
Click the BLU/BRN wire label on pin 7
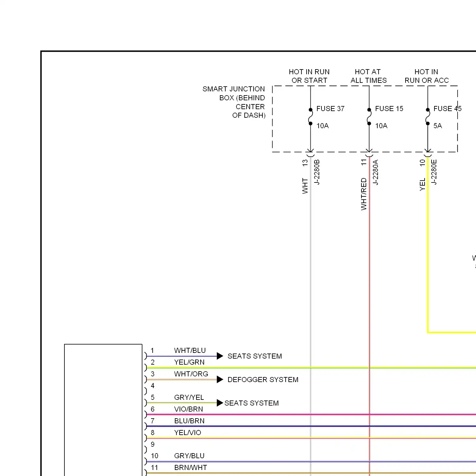pyautogui.click(x=189, y=421)
